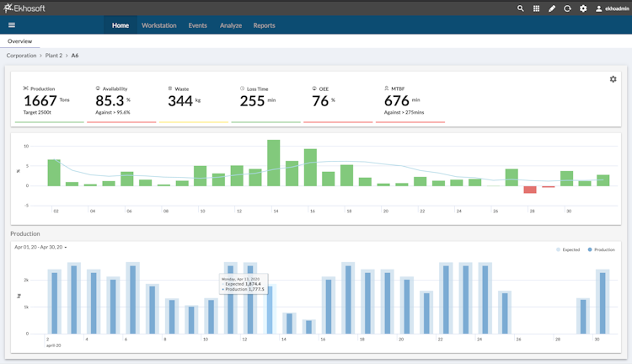This screenshot has height=364, width=632.
Task: Select the Overview sub-tab
Action: pos(19,41)
